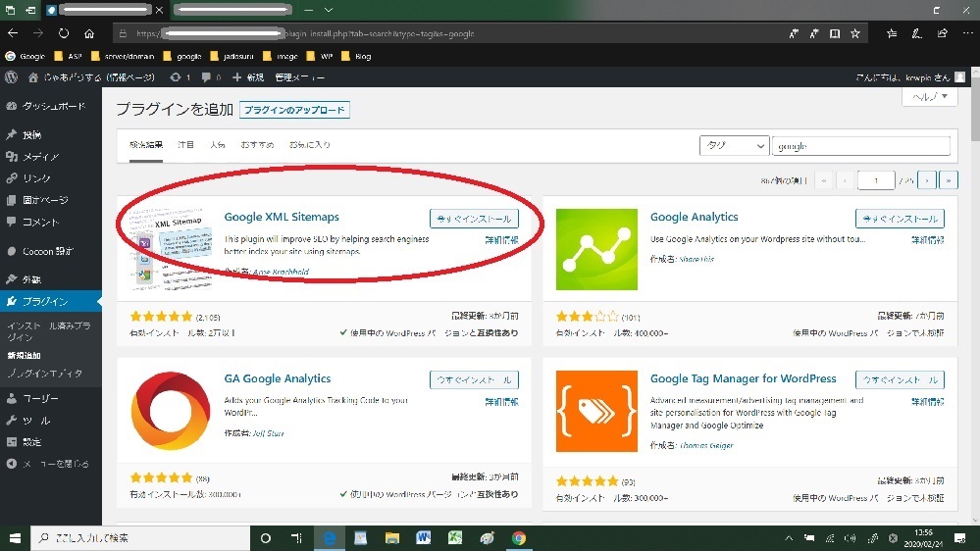Open the Dashboard (ダッシュボード) sidebar item
Image resolution: width=980 pixels, height=551 pixels.
point(52,106)
